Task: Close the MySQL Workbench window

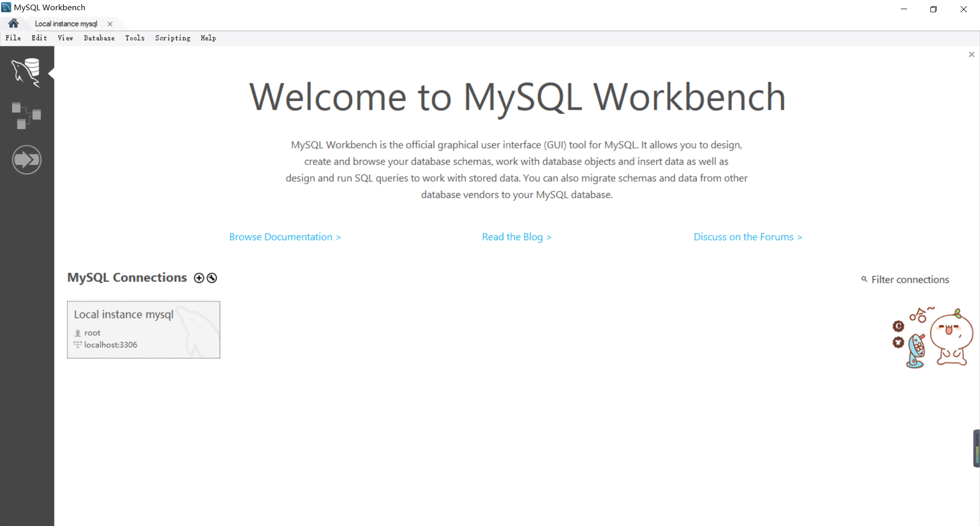Action: pyautogui.click(x=964, y=9)
